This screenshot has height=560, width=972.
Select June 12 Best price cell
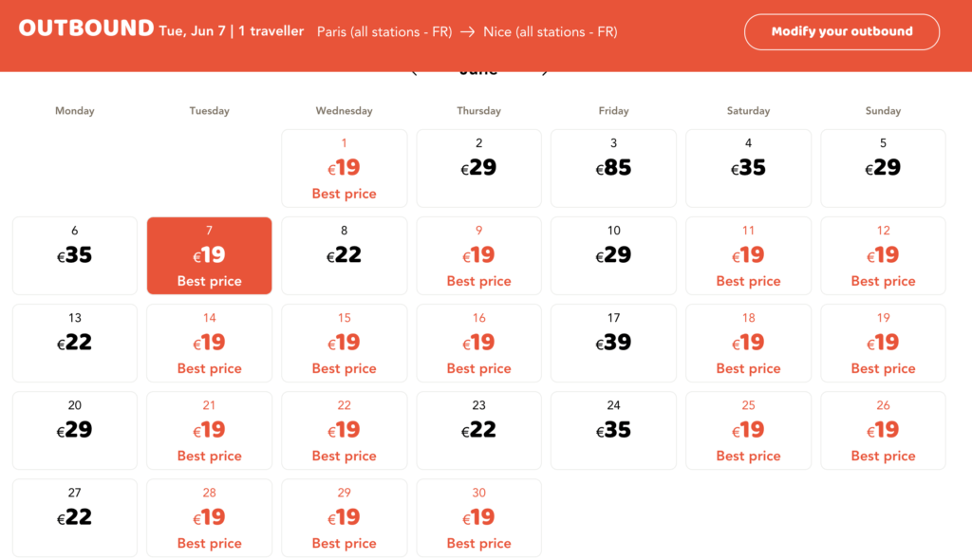point(883,255)
